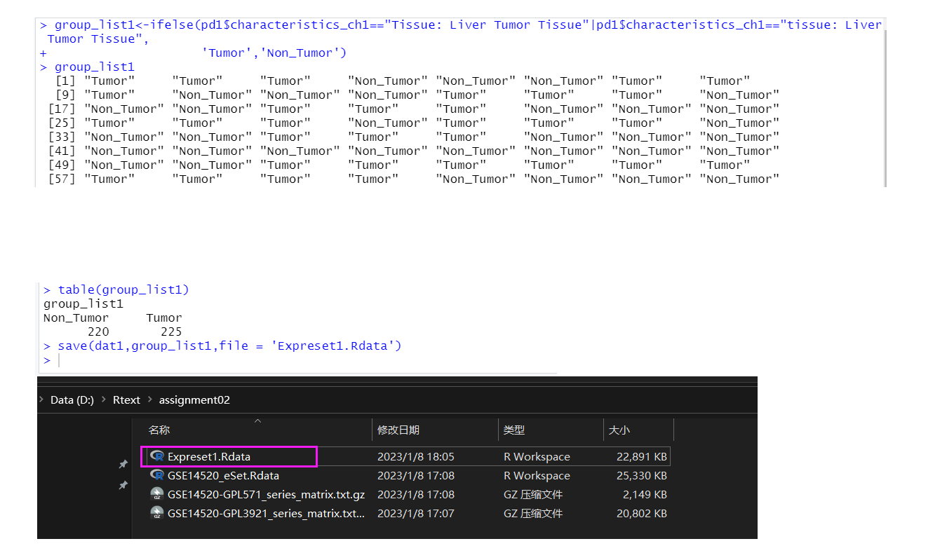Click the [49] index in console output
947x560 pixels.
coord(62,165)
